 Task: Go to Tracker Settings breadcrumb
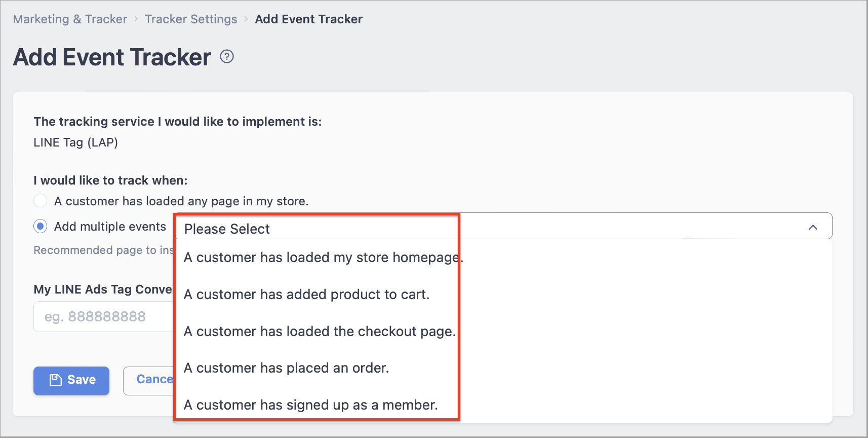pos(191,19)
